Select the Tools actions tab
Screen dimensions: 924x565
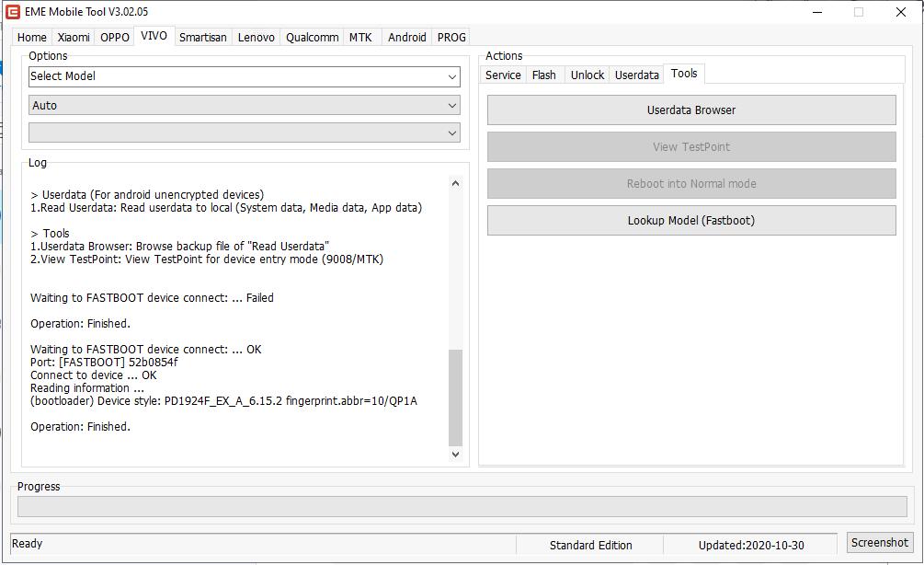tap(684, 73)
